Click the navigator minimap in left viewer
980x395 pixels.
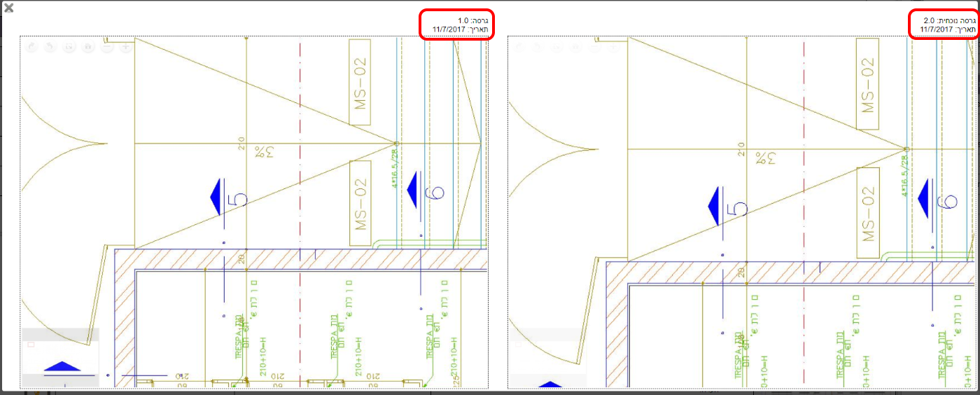[x=60, y=357]
